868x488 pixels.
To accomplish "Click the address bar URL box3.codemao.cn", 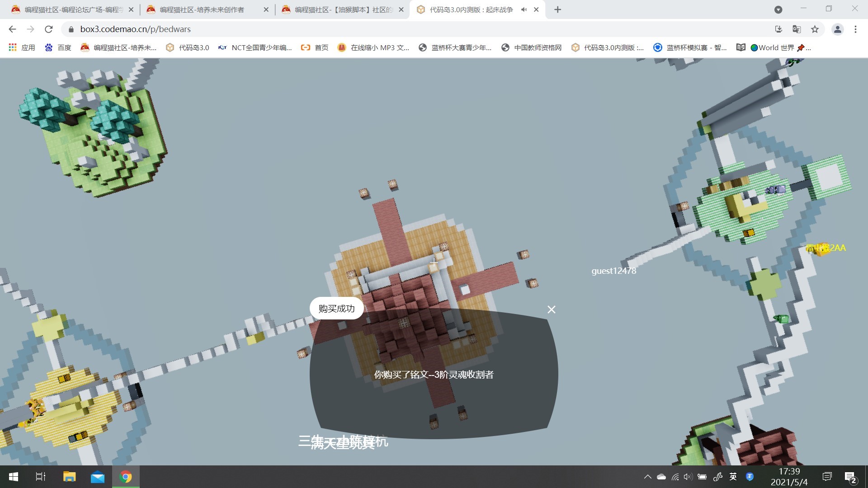I will (135, 29).
